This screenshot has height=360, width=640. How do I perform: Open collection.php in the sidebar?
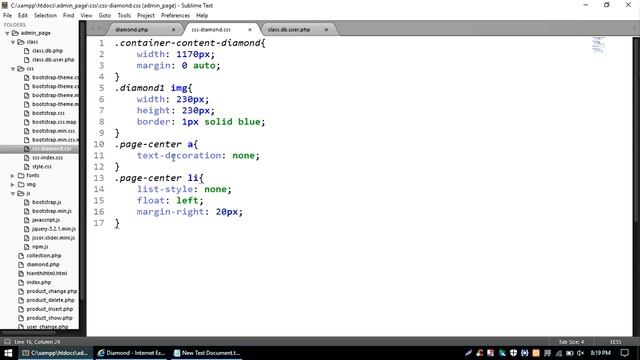click(44, 256)
